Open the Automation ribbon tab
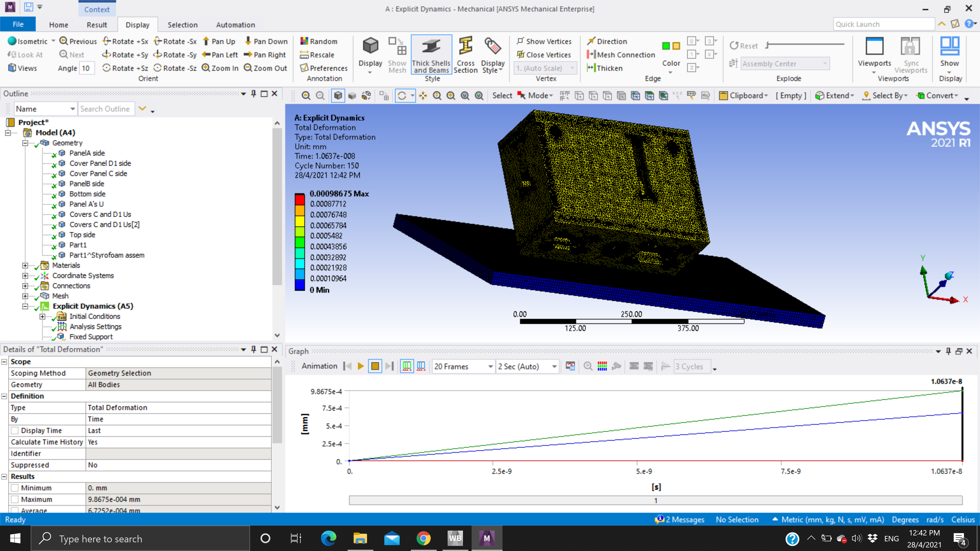This screenshot has height=551, width=980. pos(235,25)
